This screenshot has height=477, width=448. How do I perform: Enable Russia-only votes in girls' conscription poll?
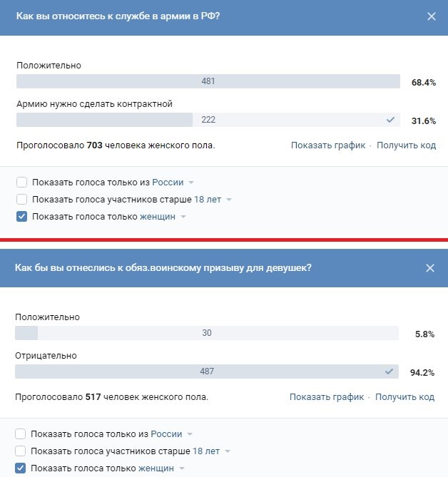[x=21, y=434]
